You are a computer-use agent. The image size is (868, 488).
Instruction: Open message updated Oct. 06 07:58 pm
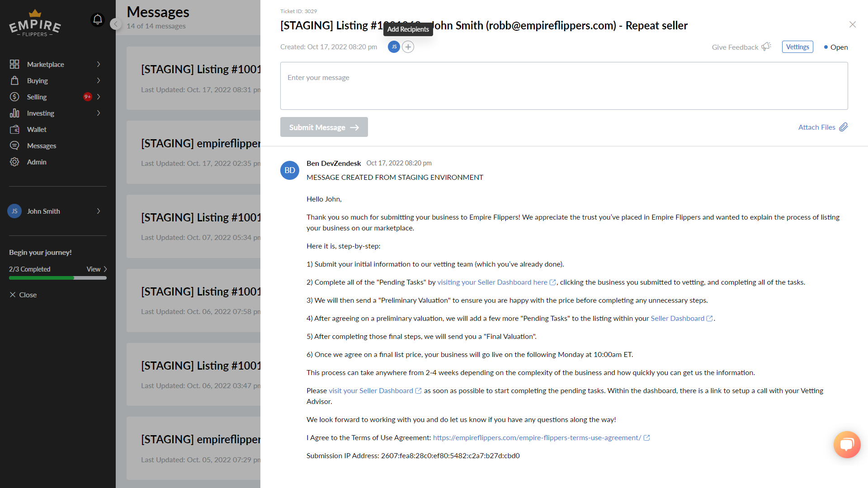[x=193, y=300]
